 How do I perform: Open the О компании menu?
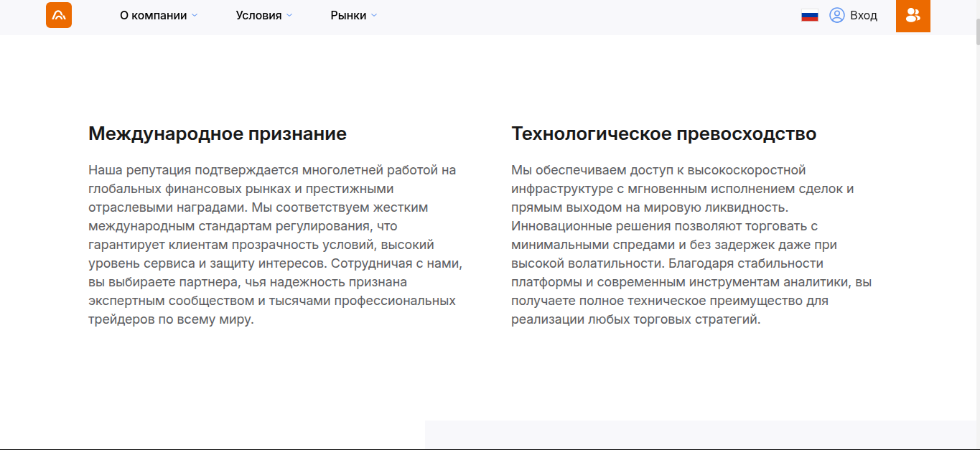(x=153, y=15)
